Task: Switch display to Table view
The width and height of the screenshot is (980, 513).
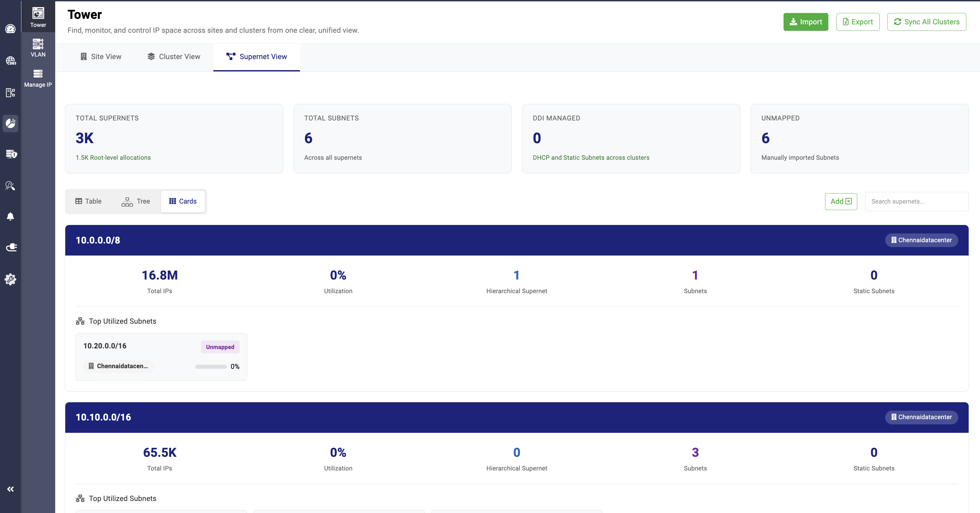Action: click(x=88, y=201)
